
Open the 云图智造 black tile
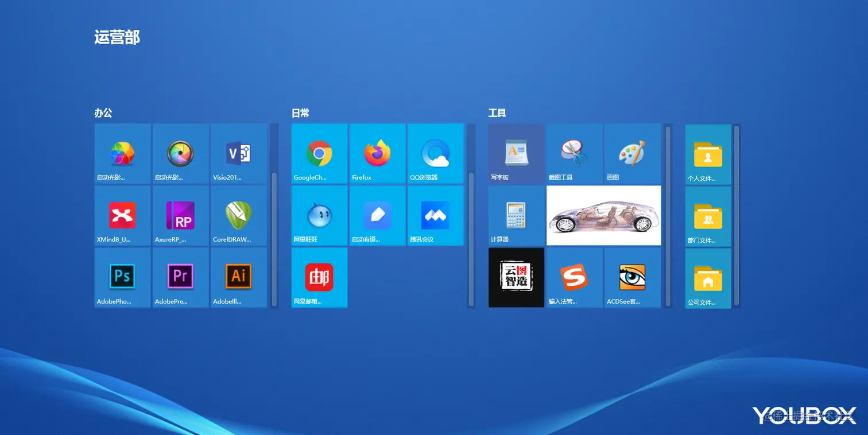click(x=517, y=278)
